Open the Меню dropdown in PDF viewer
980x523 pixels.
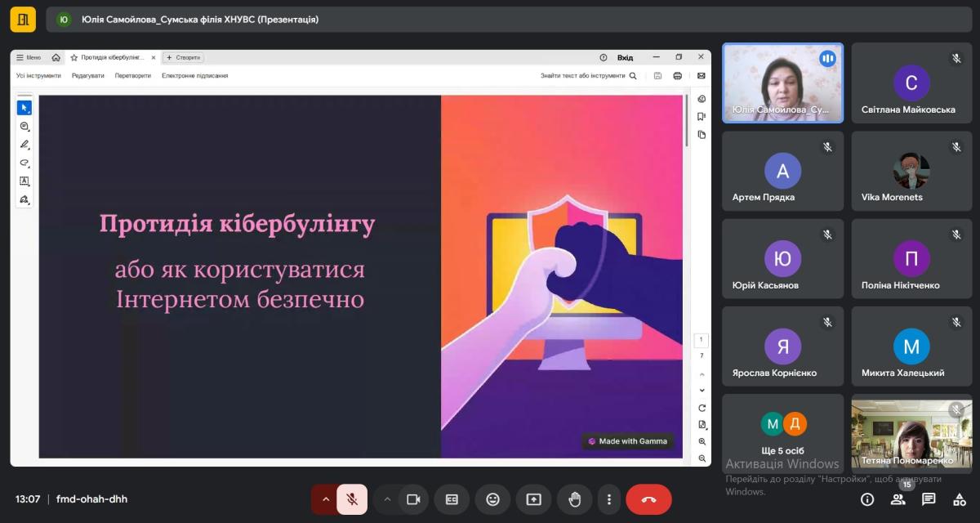pyautogui.click(x=29, y=57)
